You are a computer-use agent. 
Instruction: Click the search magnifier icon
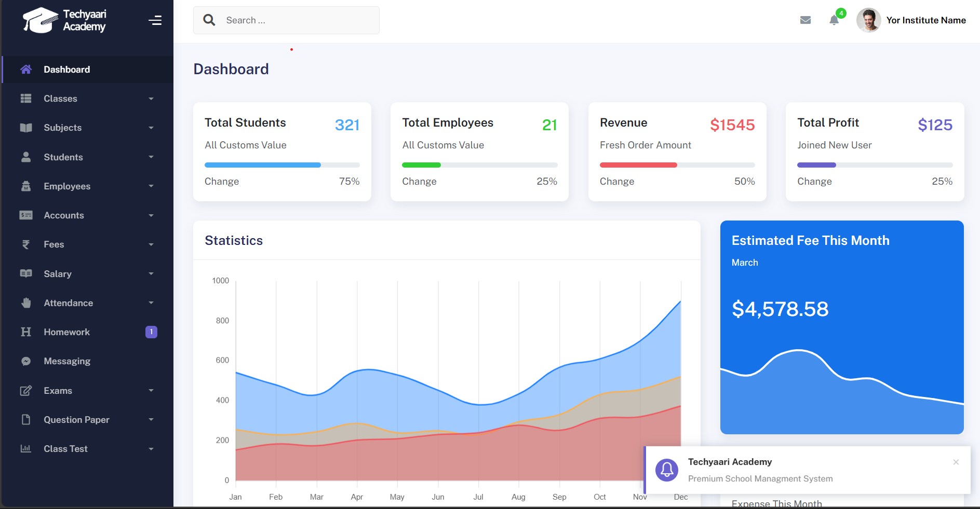(209, 20)
